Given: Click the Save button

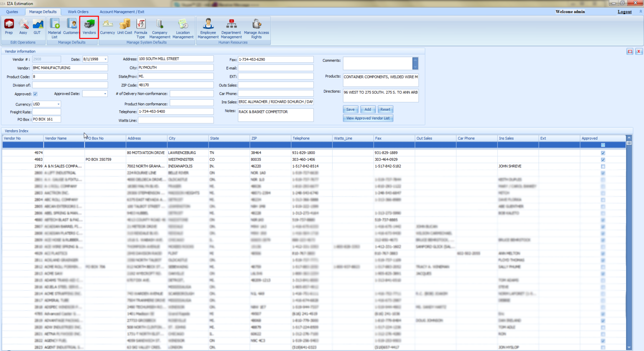Looking at the screenshot, I should pyautogui.click(x=350, y=110).
